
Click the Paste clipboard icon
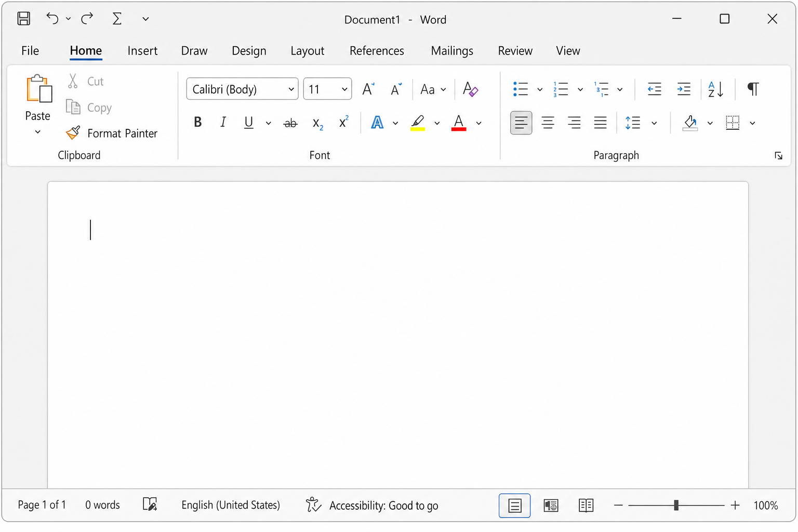tap(38, 89)
